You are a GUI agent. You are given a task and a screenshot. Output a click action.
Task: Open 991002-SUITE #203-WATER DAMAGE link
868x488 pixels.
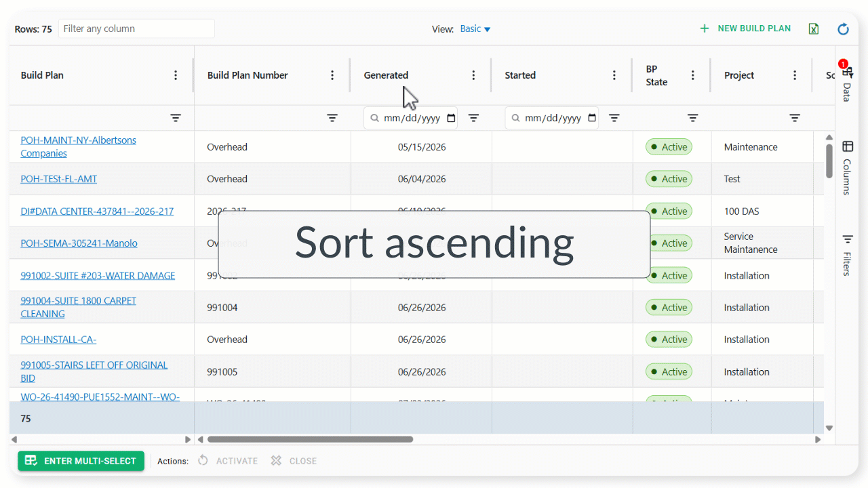pyautogui.click(x=98, y=275)
